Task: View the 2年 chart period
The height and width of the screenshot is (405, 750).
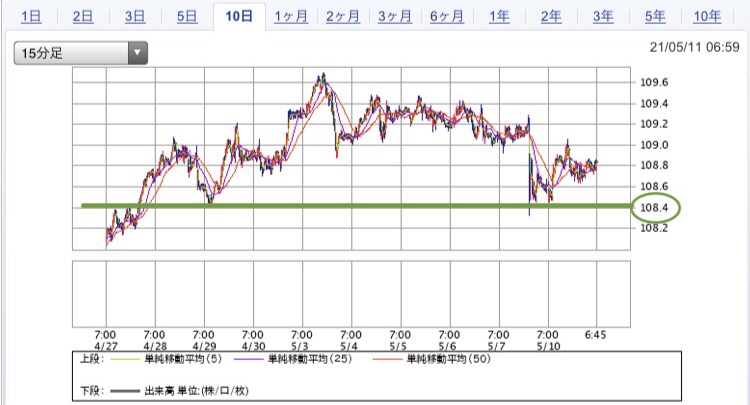Action: coord(551,17)
